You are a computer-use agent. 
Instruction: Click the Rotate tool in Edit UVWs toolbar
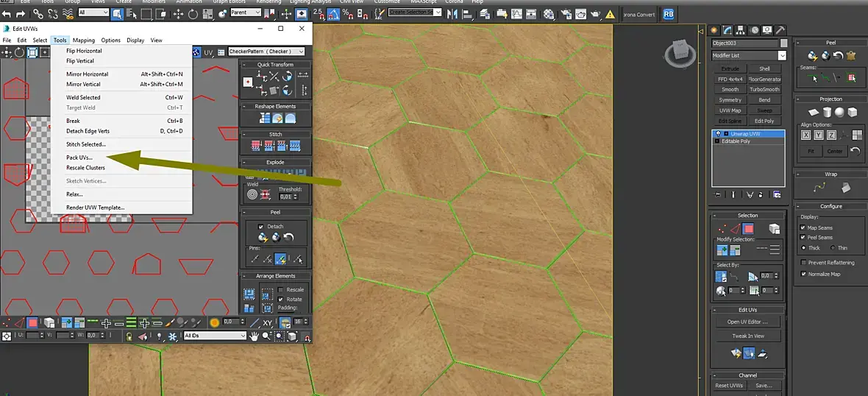pos(19,52)
